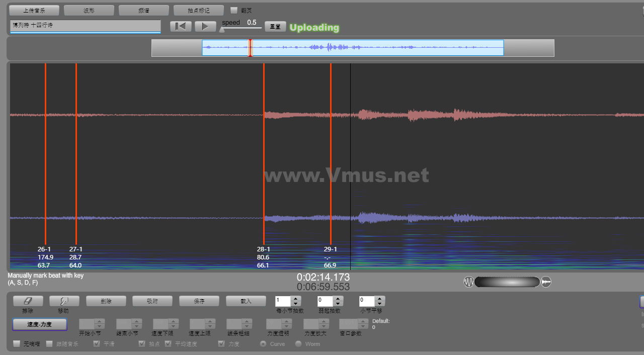Viewport: 644px width, 355px height.
Task: Click the 保存 save button
Action: [199, 301]
